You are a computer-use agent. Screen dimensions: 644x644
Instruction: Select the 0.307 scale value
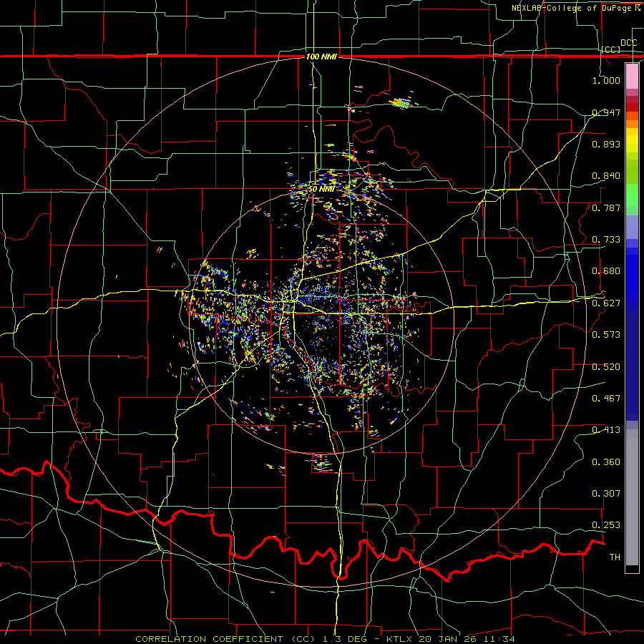point(606,494)
